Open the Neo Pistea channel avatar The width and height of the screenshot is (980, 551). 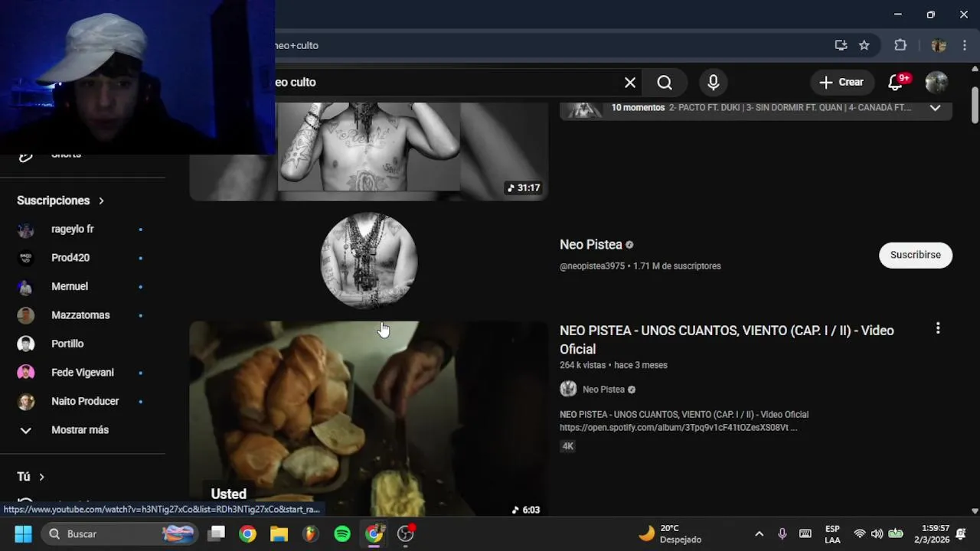pos(368,260)
